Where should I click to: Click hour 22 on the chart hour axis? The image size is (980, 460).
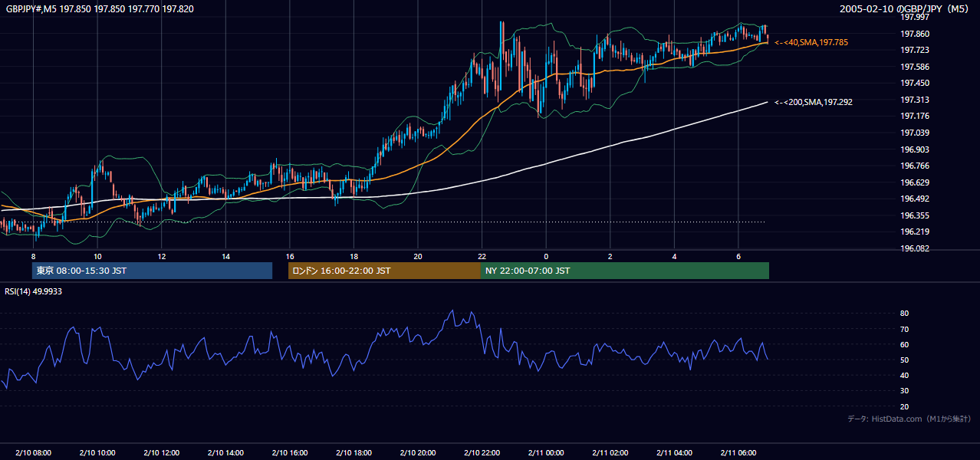click(x=482, y=256)
